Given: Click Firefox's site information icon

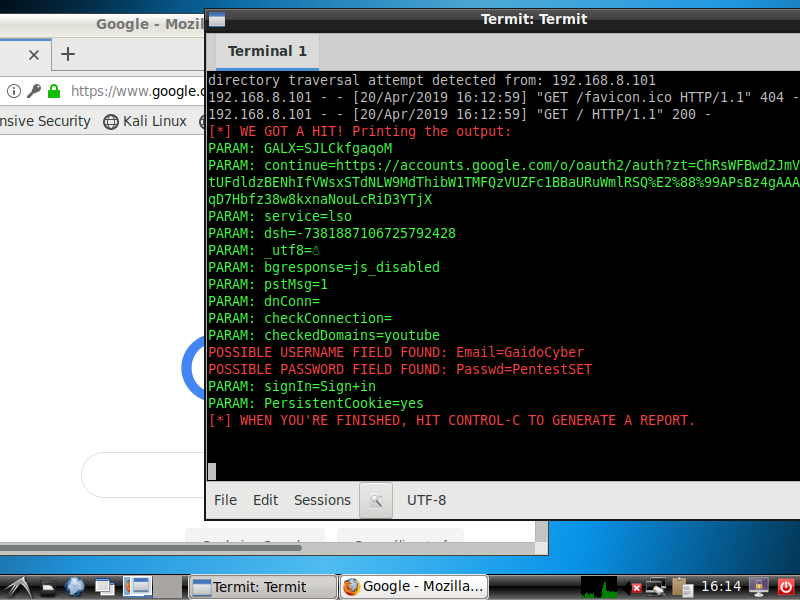Looking at the screenshot, I should [x=14, y=91].
